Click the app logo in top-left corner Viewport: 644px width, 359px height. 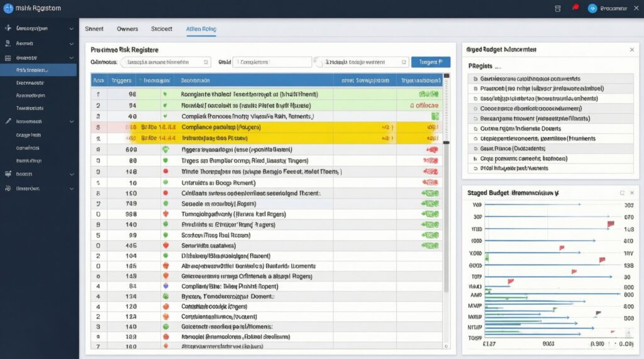[x=8, y=8]
